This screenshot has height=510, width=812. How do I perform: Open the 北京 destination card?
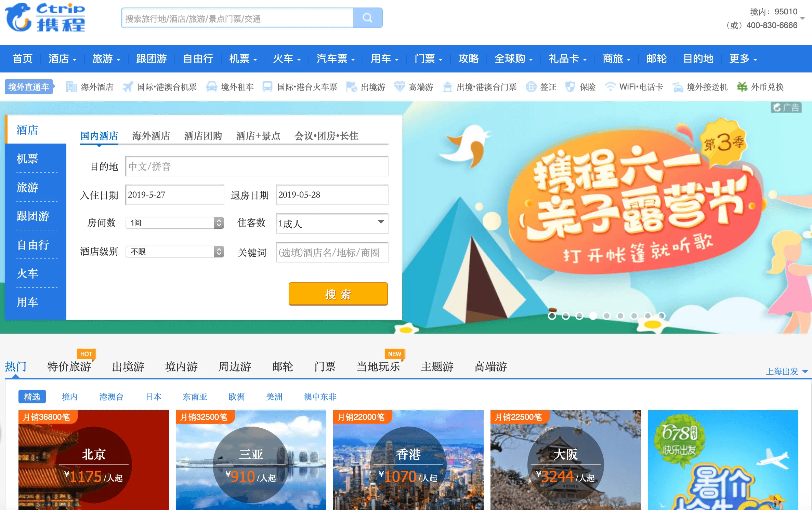[94, 460]
